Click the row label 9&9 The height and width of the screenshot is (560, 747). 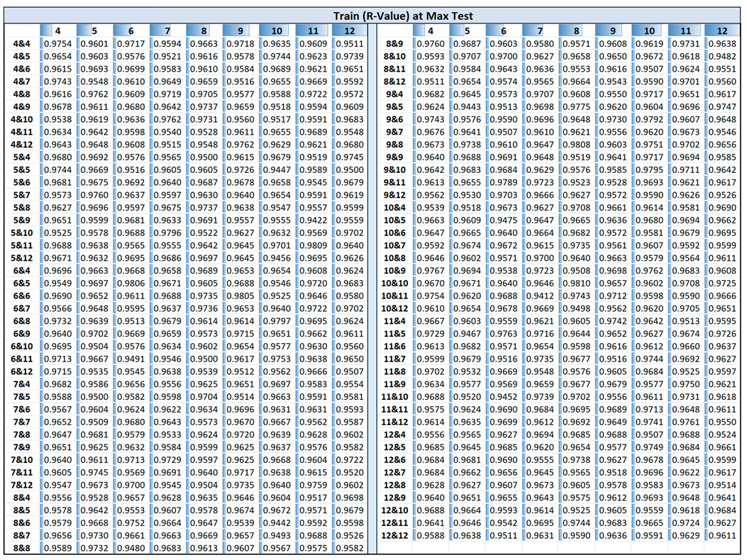(394, 157)
